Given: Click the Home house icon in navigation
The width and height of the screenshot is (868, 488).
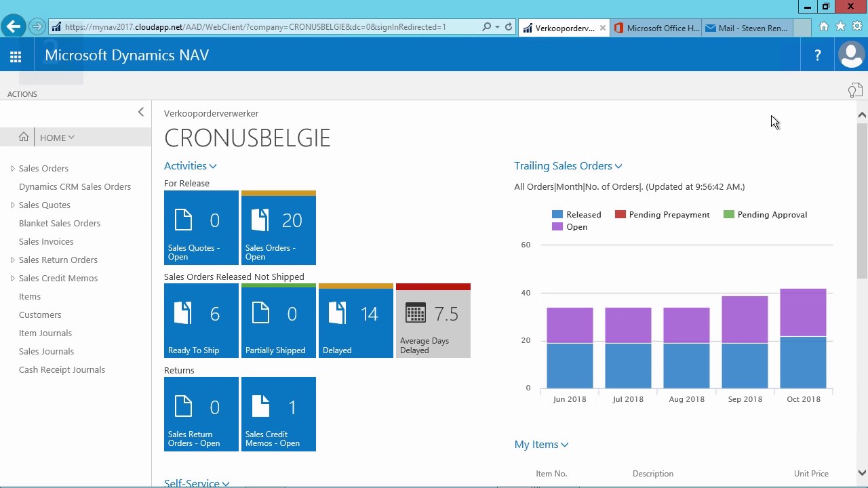Looking at the screenshot, I should pos(24,137).
